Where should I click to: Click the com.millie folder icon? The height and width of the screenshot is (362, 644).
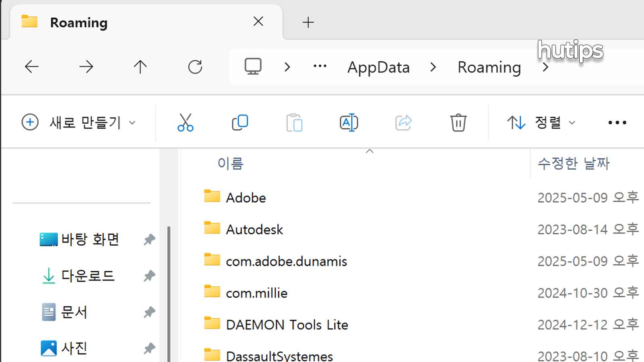[212, 291]
